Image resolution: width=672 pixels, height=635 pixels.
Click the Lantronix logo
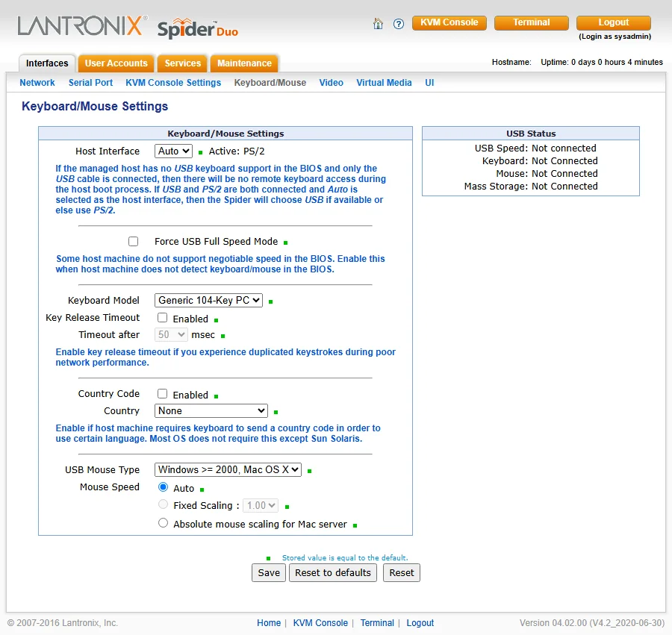[82, 25]
